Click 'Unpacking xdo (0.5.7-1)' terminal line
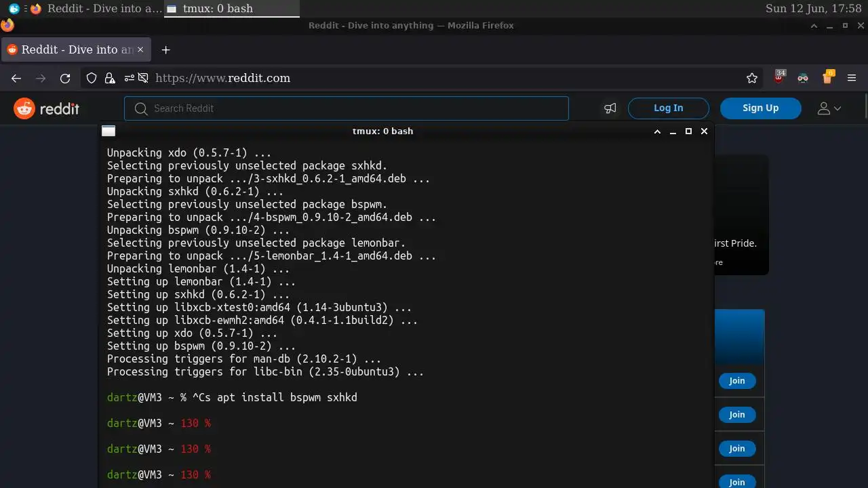Screen dimensions: 868x488 tap(189, 153)
